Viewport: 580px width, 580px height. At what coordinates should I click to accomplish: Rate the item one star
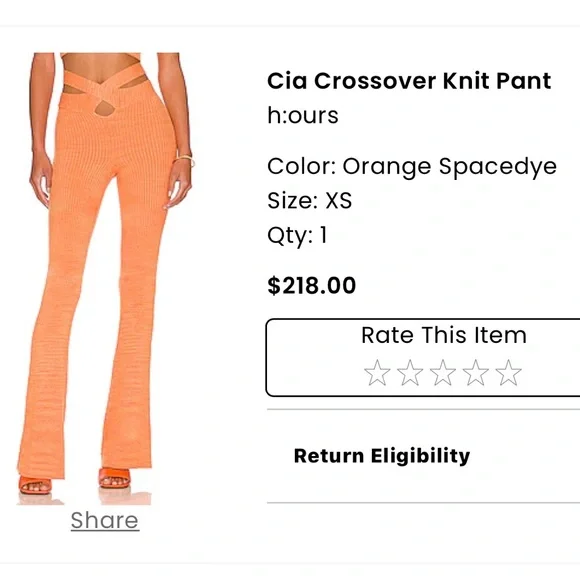[377, 373]
